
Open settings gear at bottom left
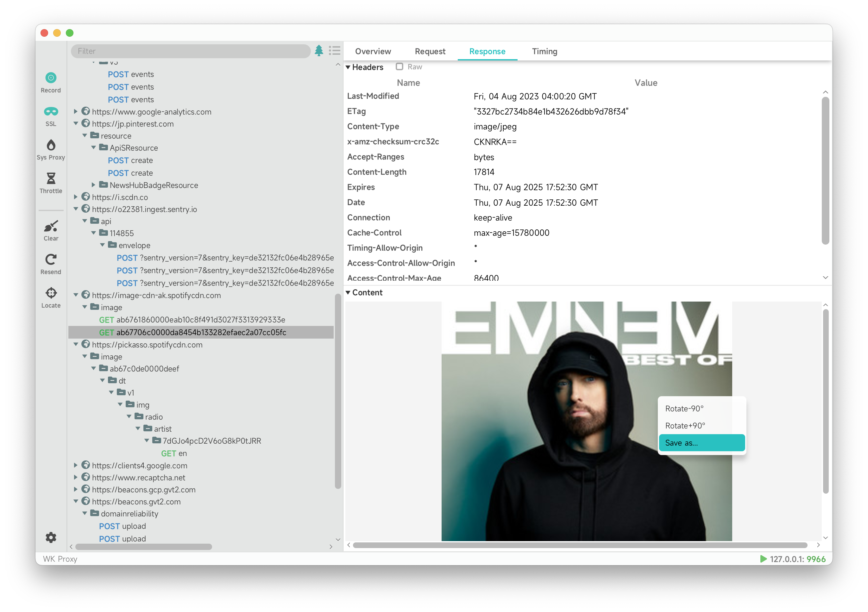point(51,537)
